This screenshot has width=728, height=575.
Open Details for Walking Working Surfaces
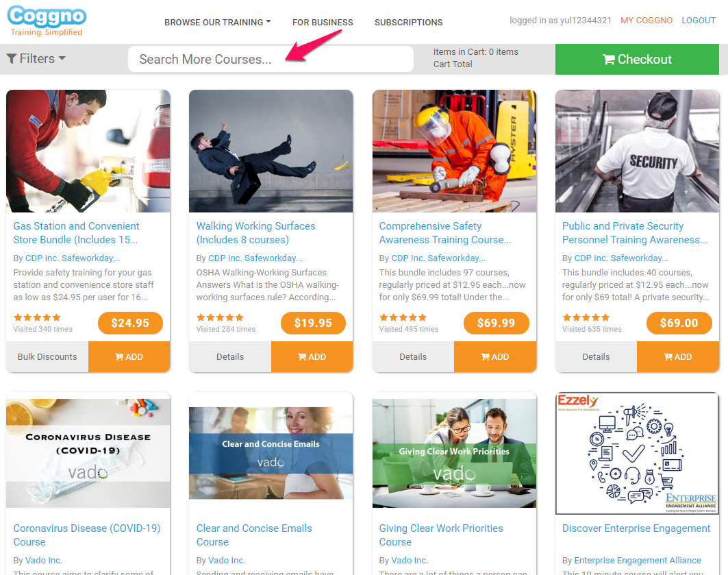[x=230, y=356]
